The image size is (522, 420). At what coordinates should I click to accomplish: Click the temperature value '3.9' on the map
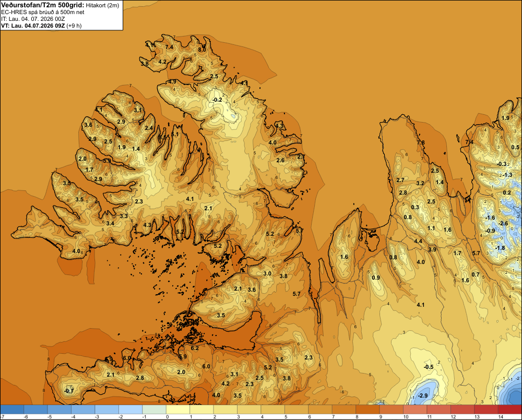[432, 249]
